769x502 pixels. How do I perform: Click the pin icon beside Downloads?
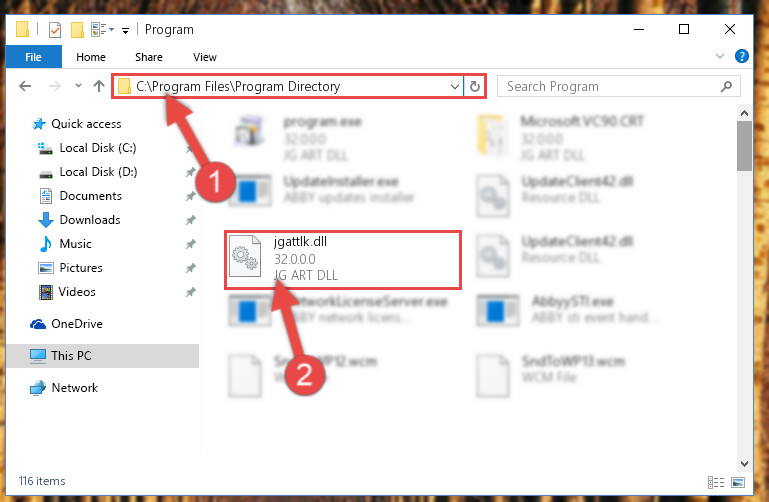tap(190, 220)
